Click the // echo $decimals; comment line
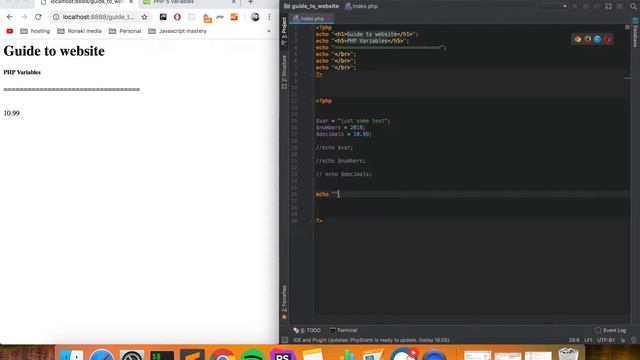Viewport: 640px width, 360px height. pos(344,174)
